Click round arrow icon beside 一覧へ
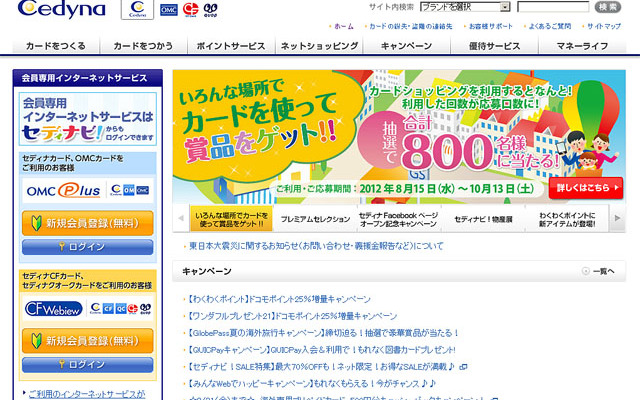This screenshot has height=400, width=640. [x=586, y=271]
